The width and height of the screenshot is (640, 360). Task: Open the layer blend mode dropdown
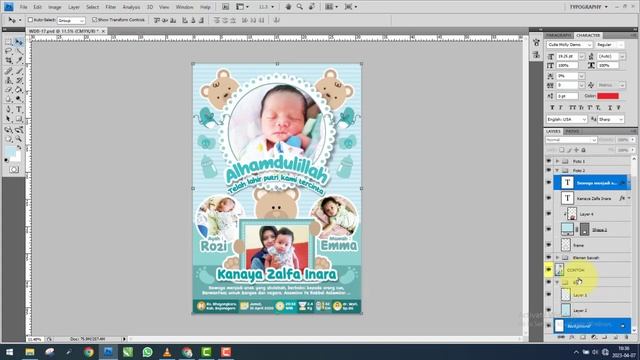(x=571, y=140)
